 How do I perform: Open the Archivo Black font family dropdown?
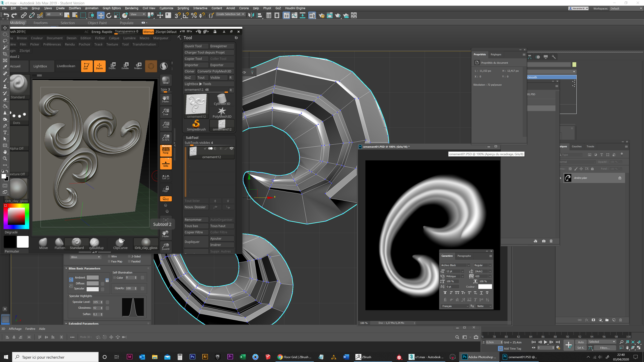455,265
